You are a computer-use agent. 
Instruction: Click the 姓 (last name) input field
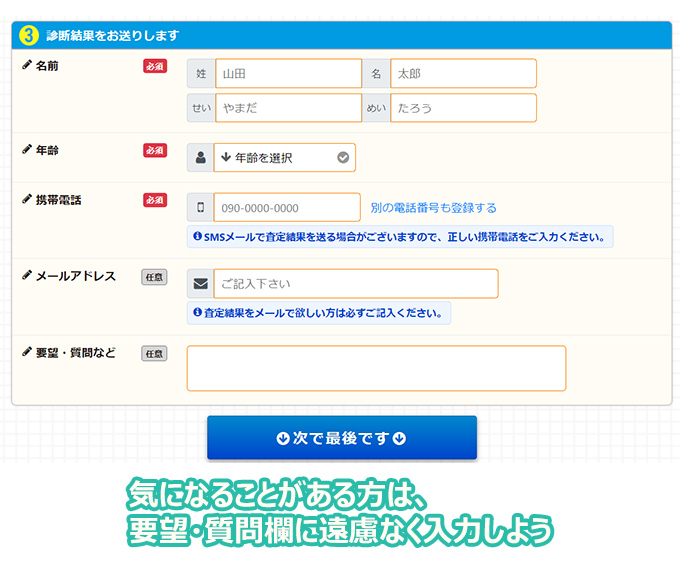(x=288, y=73)
